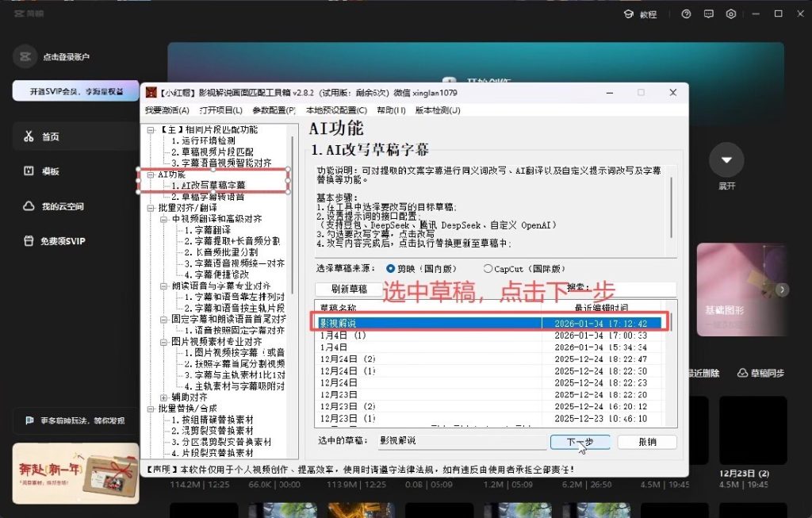Click the 开通SVIP会员 button
The height and width of the screenshot is (518, 812).
[75, 91]
